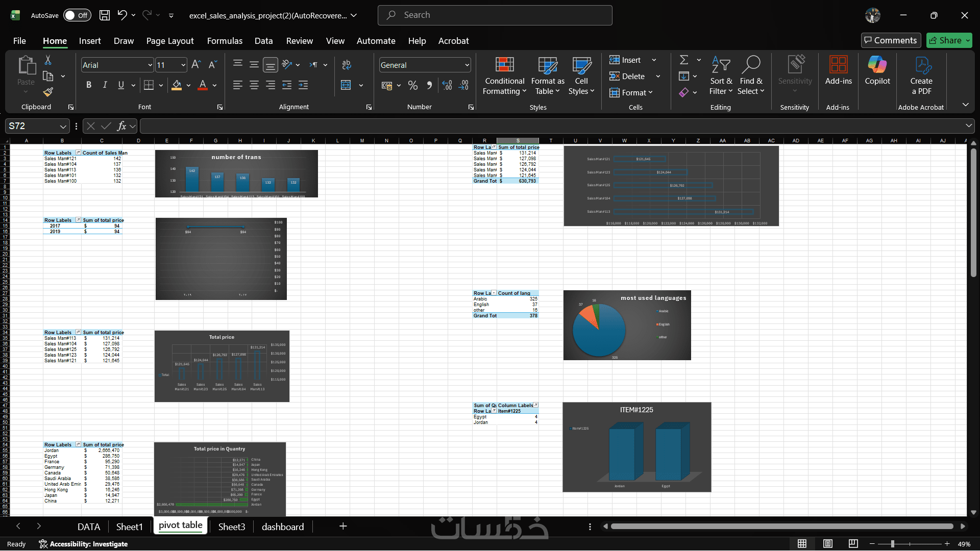
Task: Toggle Bold formatting
Action: 89,85
